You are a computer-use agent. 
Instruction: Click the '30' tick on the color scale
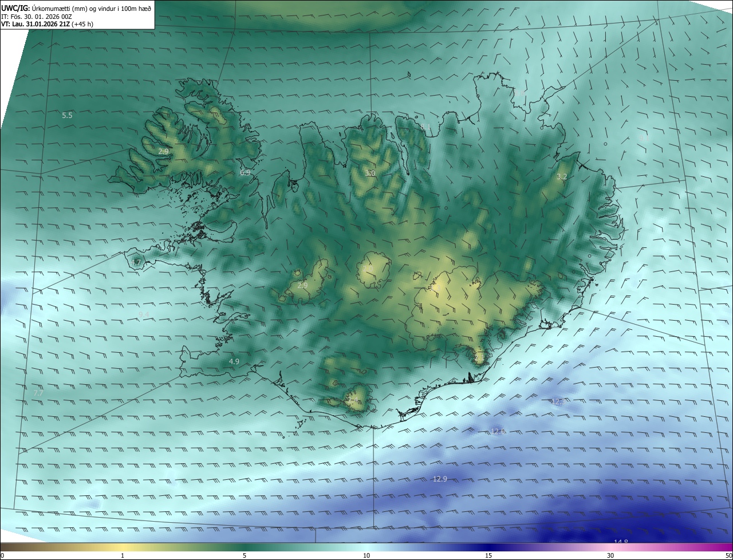610,555
